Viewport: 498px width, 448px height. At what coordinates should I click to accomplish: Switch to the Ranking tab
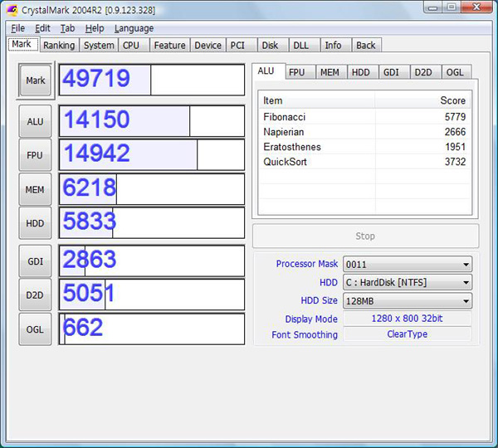pos(59,45)
